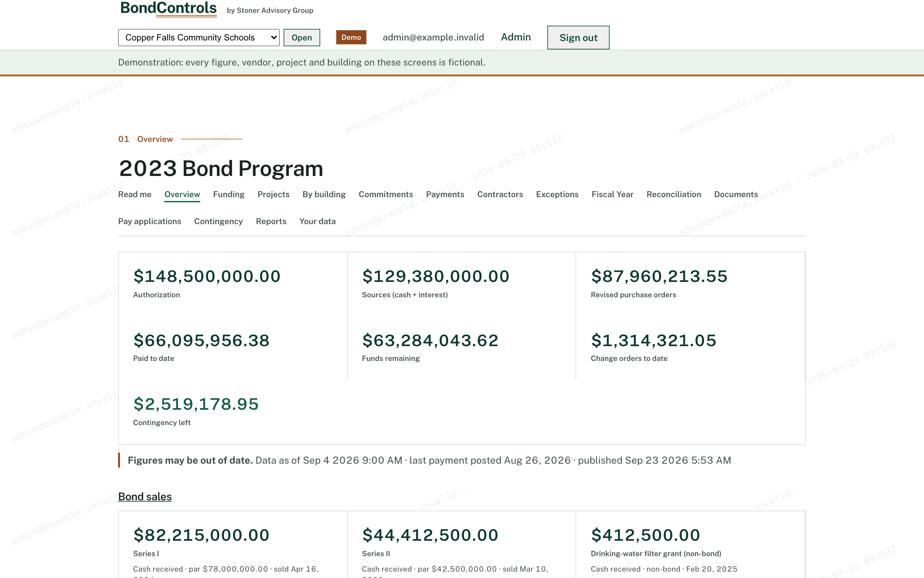The width and height of the screenshot is (924, 578).
Task: Switch to the Funding tab
Action: point(229,194)
